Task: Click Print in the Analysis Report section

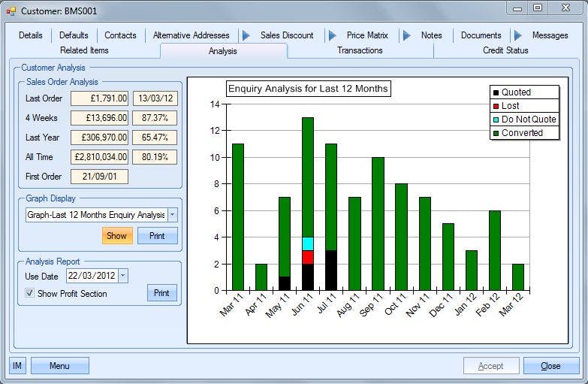Action: point(162,293)
